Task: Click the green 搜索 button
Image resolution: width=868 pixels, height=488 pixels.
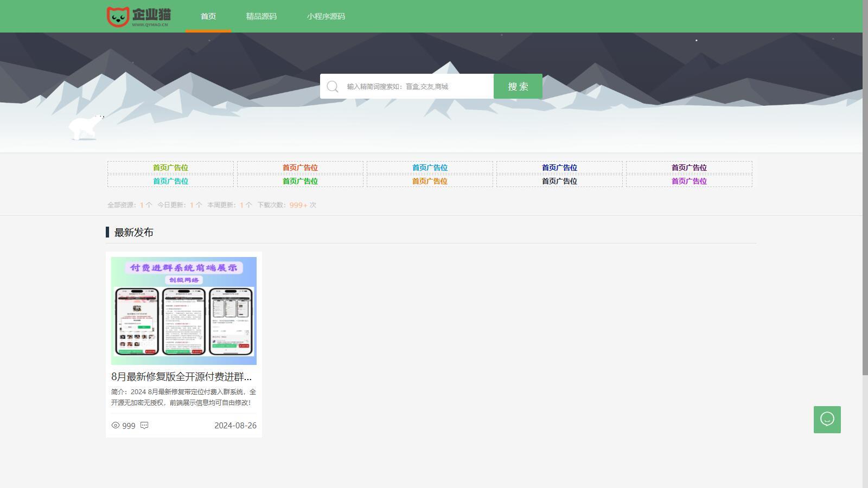Action: (x=518, y=86)
